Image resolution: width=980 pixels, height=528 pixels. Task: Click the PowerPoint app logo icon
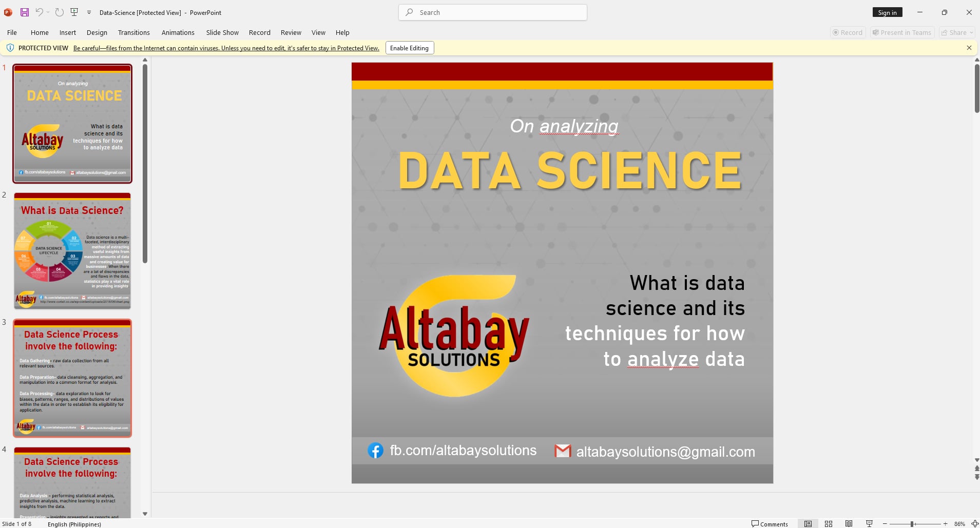tap(8, 12)
